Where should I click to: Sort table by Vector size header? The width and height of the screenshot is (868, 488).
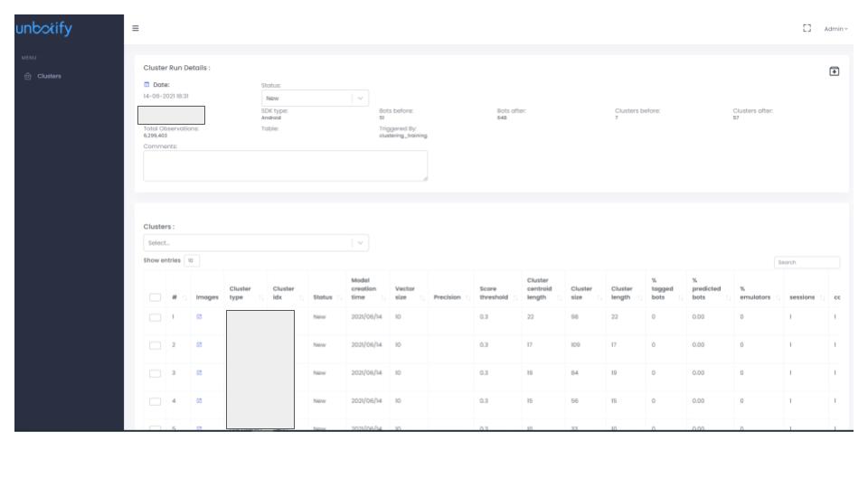pyautogui.click(x=405, y=293)
